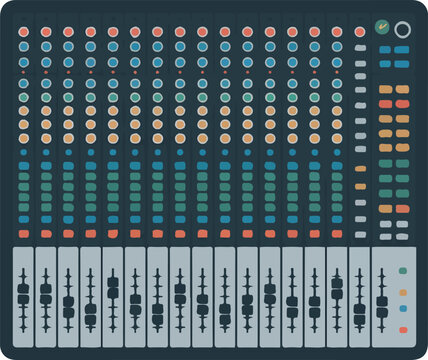Select the green square indicator beside the master fader
428x360 pixels.
point(403,271)
